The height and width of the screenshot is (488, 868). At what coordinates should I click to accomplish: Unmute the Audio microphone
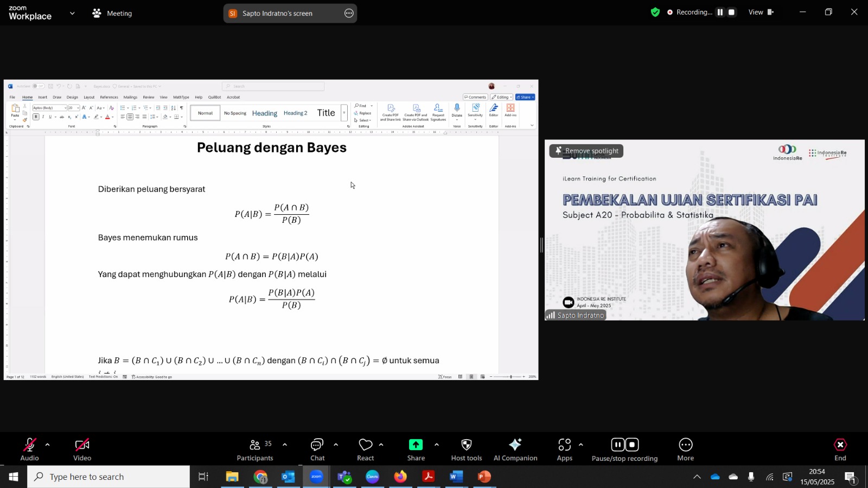[x=30, y=450]
